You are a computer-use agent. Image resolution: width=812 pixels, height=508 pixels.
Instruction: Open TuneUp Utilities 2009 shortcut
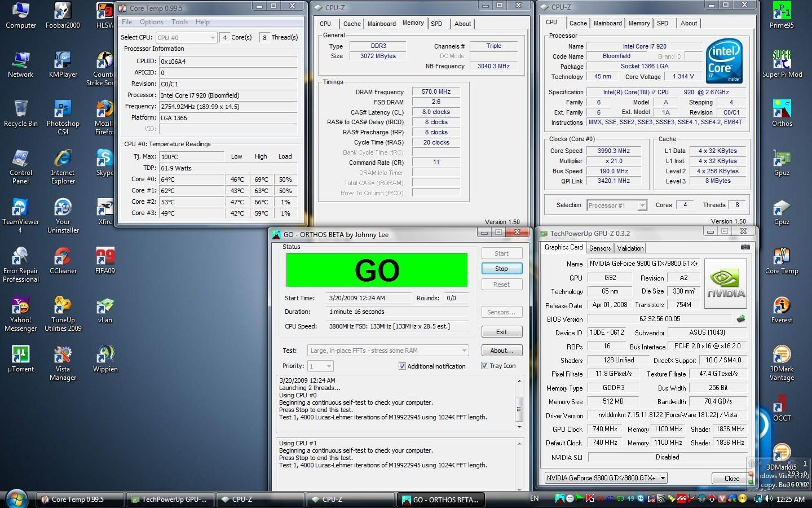pos(63,314)
